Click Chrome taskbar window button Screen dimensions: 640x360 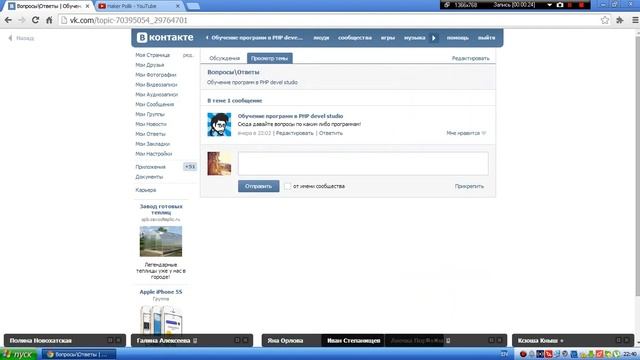pyautogui.click(x=78, y=354)
